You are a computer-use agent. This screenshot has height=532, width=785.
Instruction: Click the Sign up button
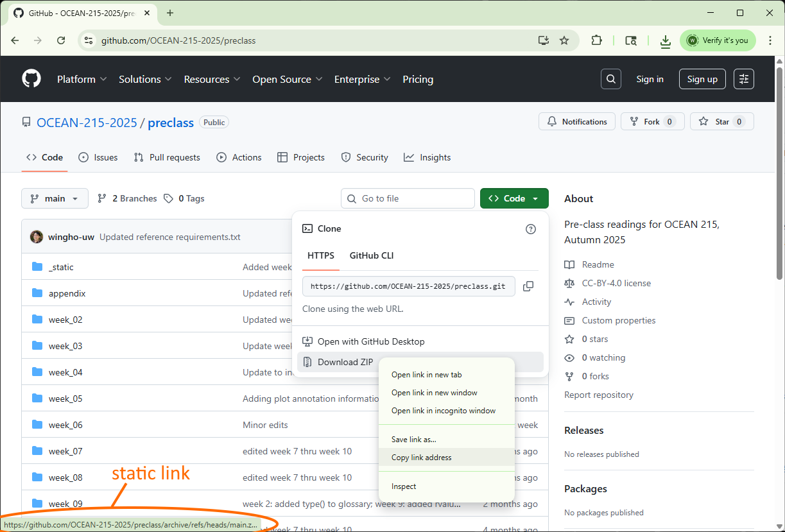click(702, 79)
